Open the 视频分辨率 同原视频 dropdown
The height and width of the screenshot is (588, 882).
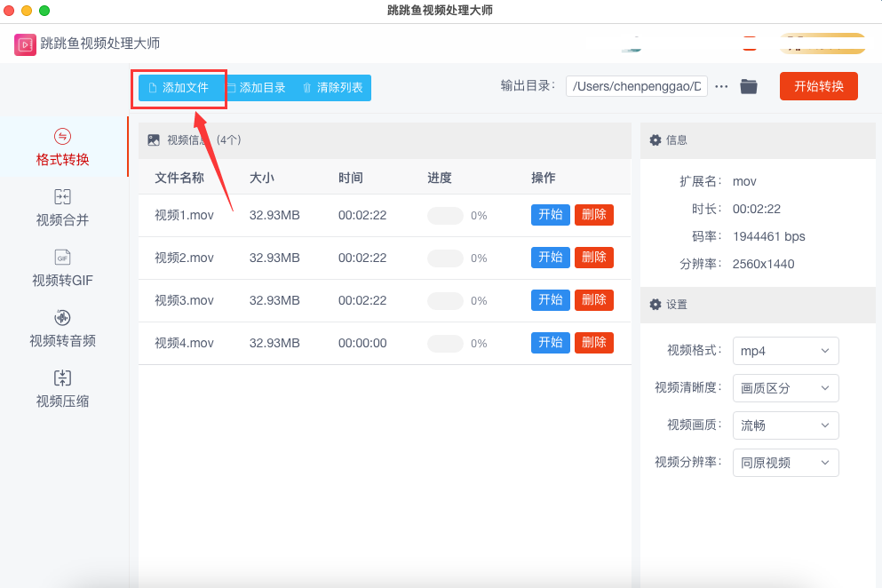click(x=785, y=463)
